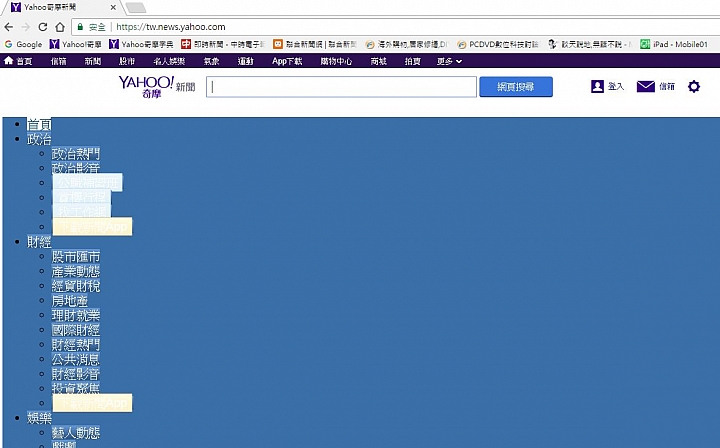Image resolution: width=720 pixels, height=448 pixels.
Task: Open the 理財就業 link
Action: coord(76,315)
